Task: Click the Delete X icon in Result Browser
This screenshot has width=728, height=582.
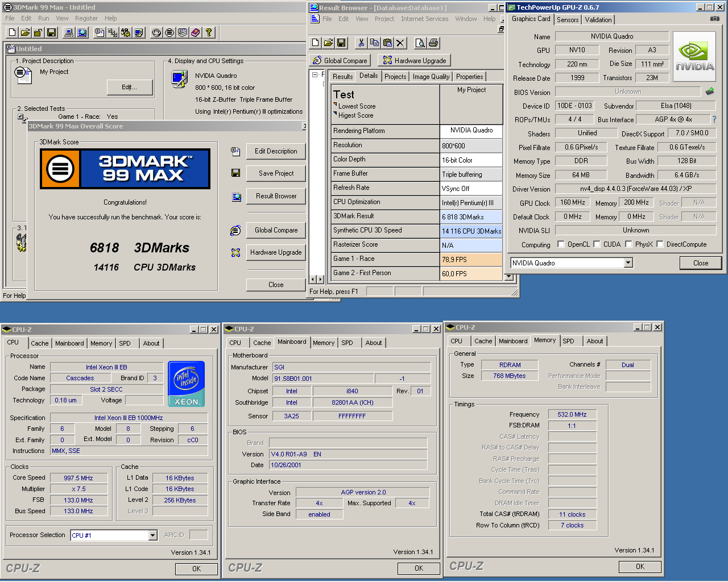Action: coord(400,43)
